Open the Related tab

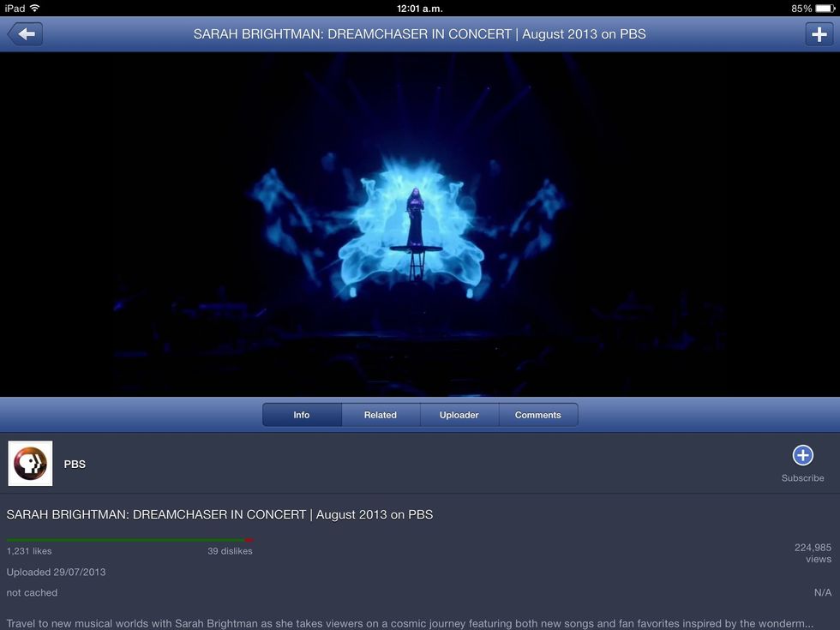381,415
